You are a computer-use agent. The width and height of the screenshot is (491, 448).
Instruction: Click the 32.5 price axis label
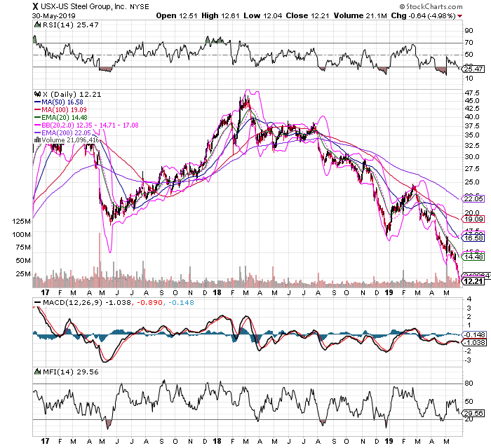pos(472,146)
